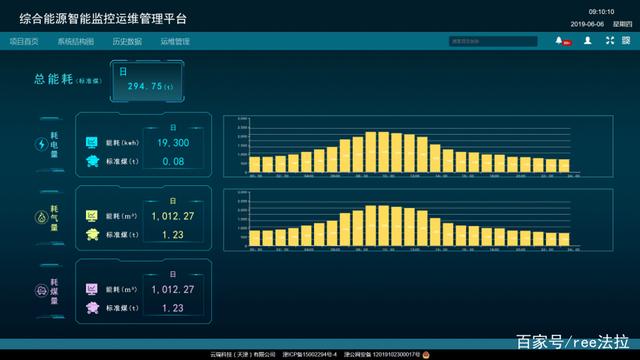Open the 项目首页 menu item

24,41
